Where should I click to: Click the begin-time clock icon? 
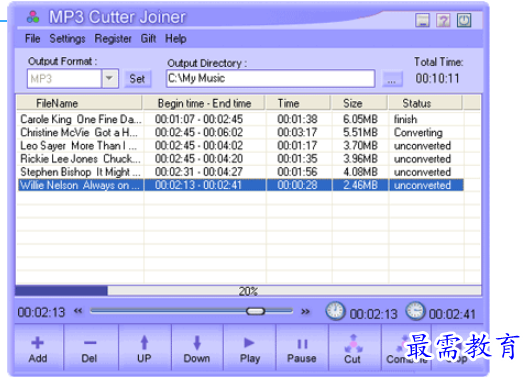pos(335,311)
